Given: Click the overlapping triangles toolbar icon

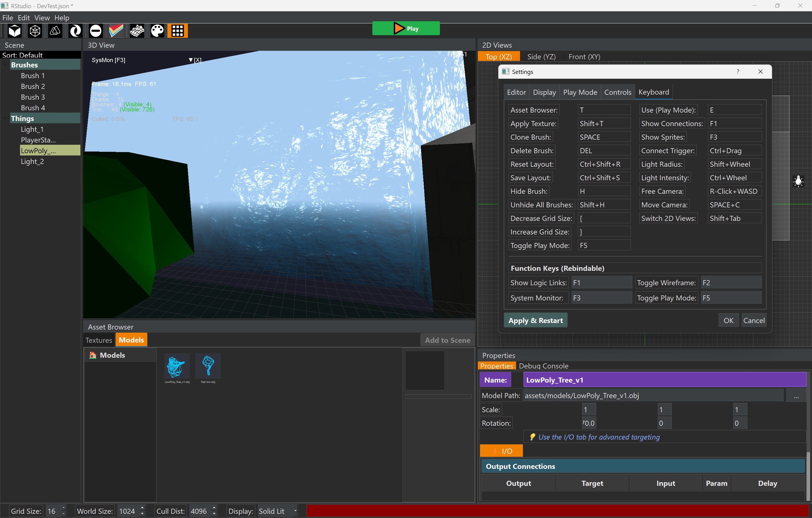Looking at the screenshot, I should point(55,31).
